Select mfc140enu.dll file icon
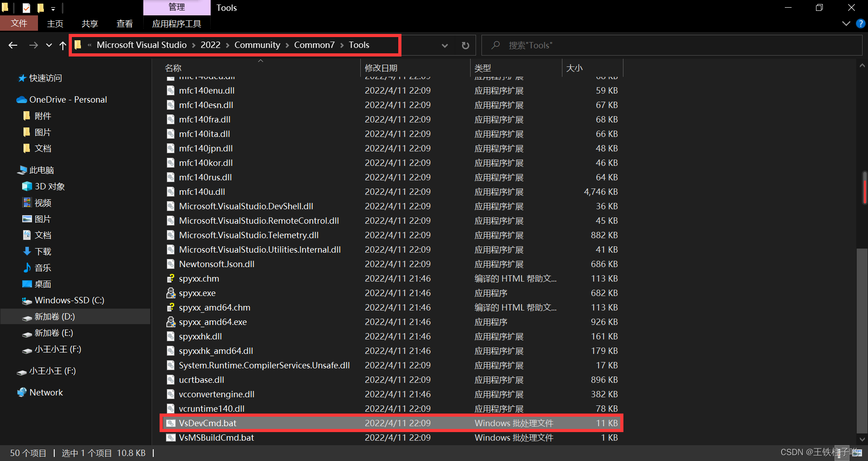The width and height of the screenshot is (868, 461). (170, 90)
